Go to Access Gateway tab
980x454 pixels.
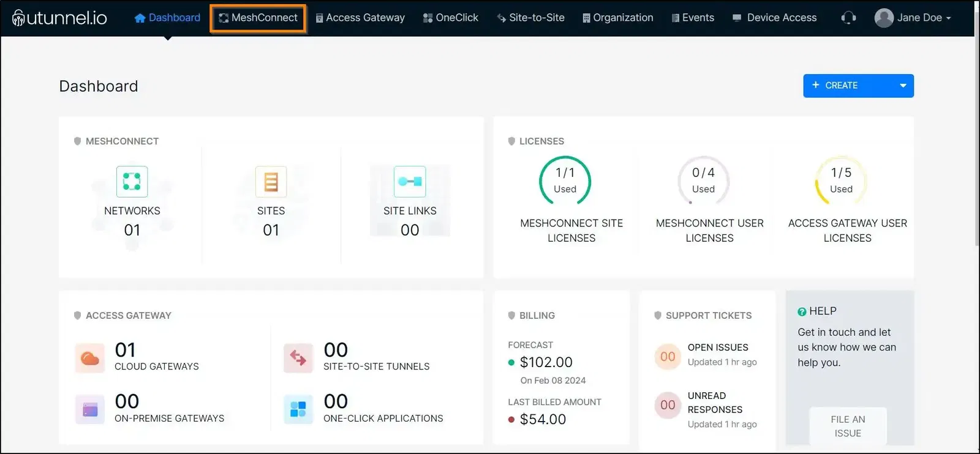click(x=360, y=18)
